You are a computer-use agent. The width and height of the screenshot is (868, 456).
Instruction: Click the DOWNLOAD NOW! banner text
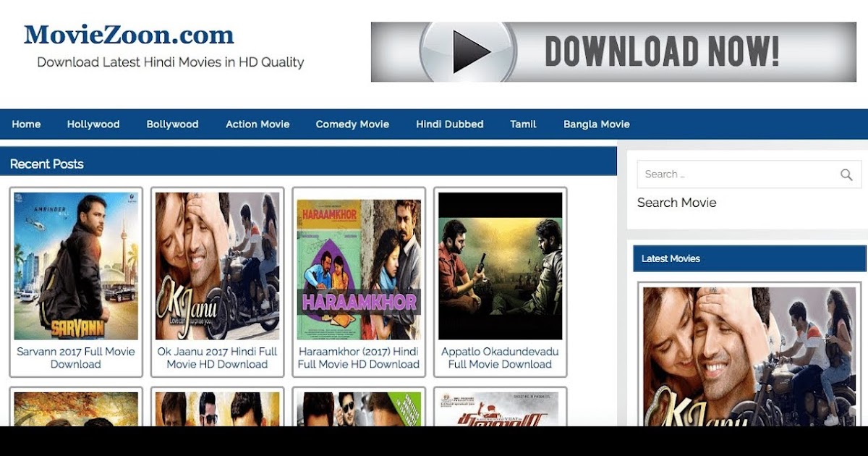pos(662,51)
